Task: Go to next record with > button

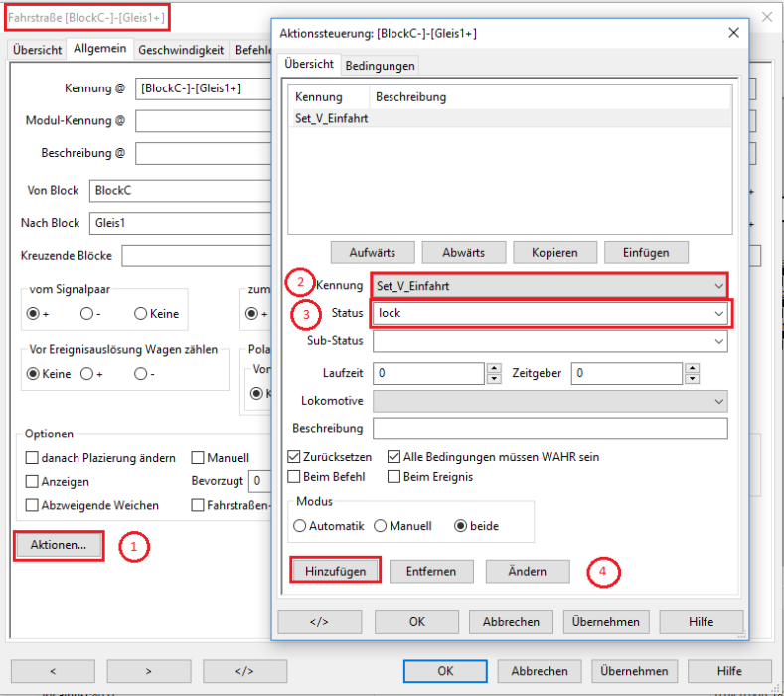Action: (x=149, y=670)
